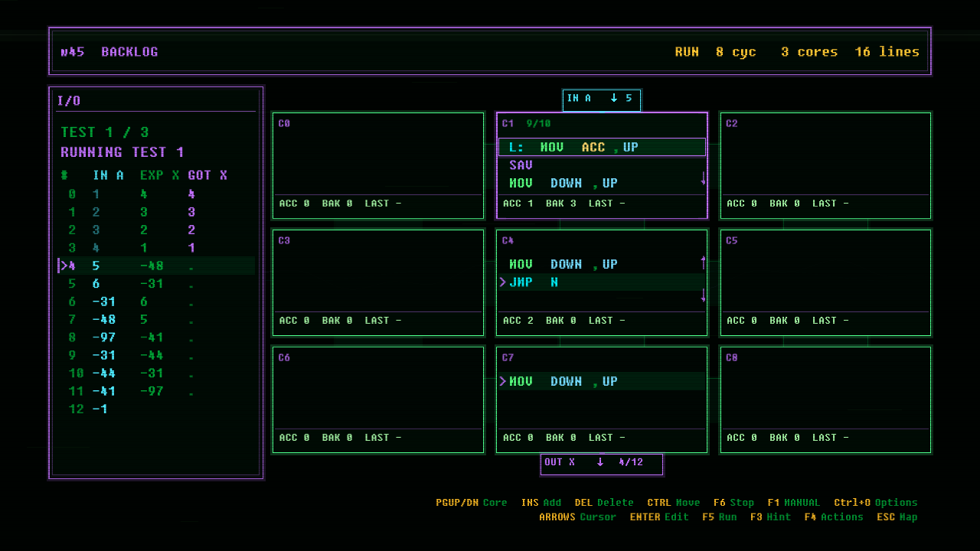This screenshot has height=551, width=980.
Task: Click ESC Map to return
Action: [897, 517]
